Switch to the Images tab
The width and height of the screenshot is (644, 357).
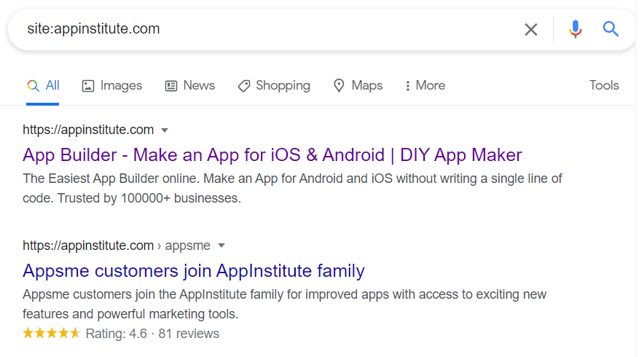(x=111, y=85)
